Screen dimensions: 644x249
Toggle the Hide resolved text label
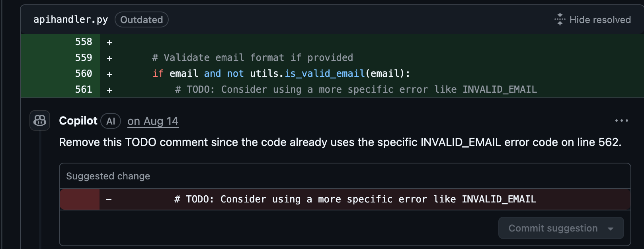(x=600, y=19)
